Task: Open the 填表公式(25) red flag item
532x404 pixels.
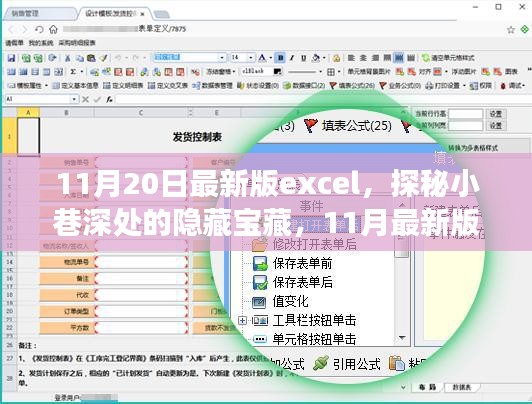Action: (347, 126)
